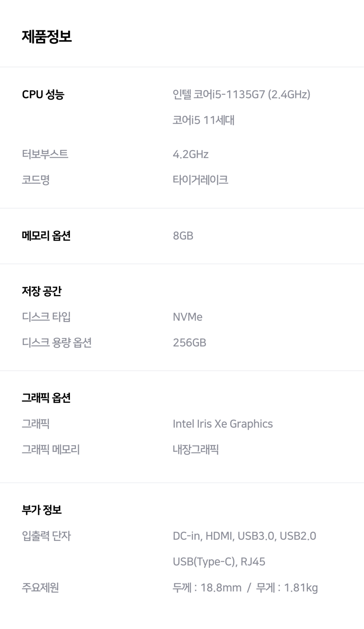The width and height of the screenshot is (364, 629).
Task: Select the CPU 성능 section label
Action: tap(43, 94)
